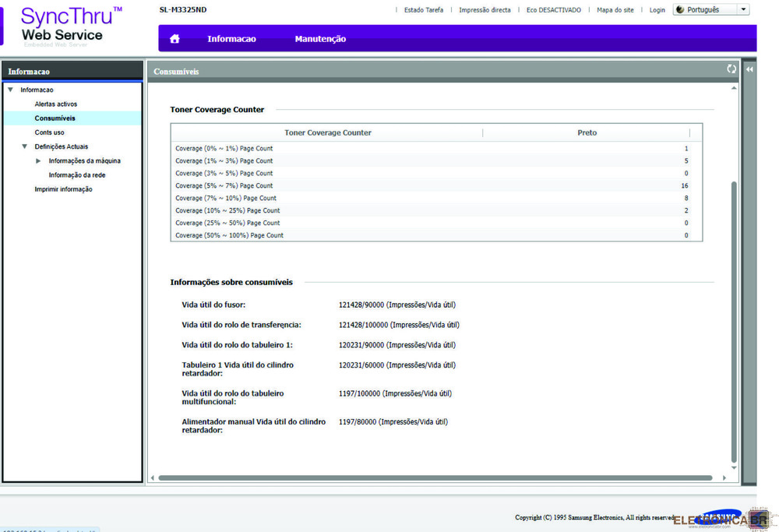This screenshot has width=779, height=532.
Task: Open Impressão directa link
Action: (485, 10)
